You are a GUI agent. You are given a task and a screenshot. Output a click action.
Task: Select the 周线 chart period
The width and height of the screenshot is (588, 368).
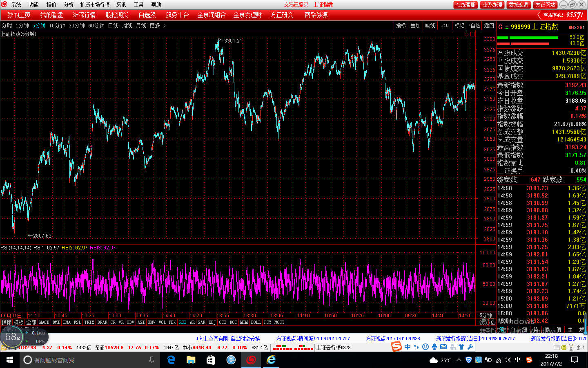(127, 25)
